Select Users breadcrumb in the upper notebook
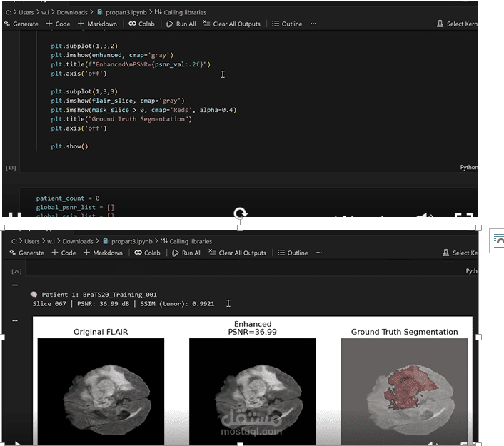This screenshot has height=446, width=504. coord(26,13)
